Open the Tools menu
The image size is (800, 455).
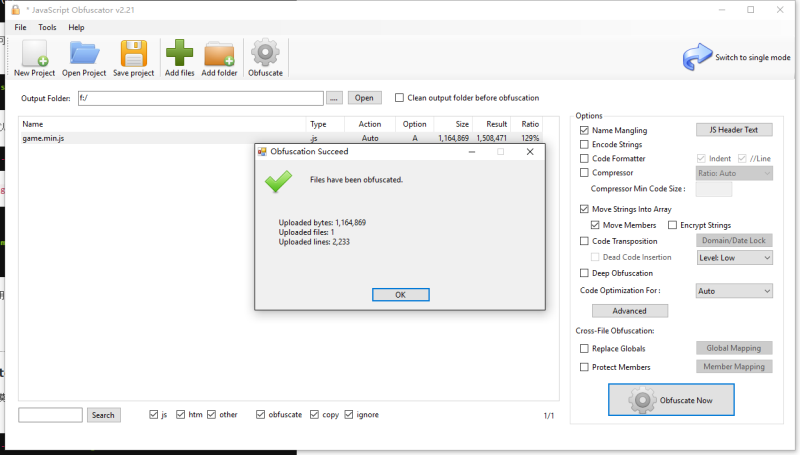pos(47,27)
